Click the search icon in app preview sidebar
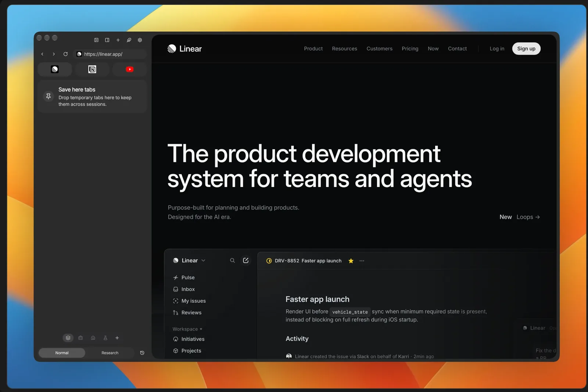The height and width of the screenshot is (392, 588). click(232, 260)
